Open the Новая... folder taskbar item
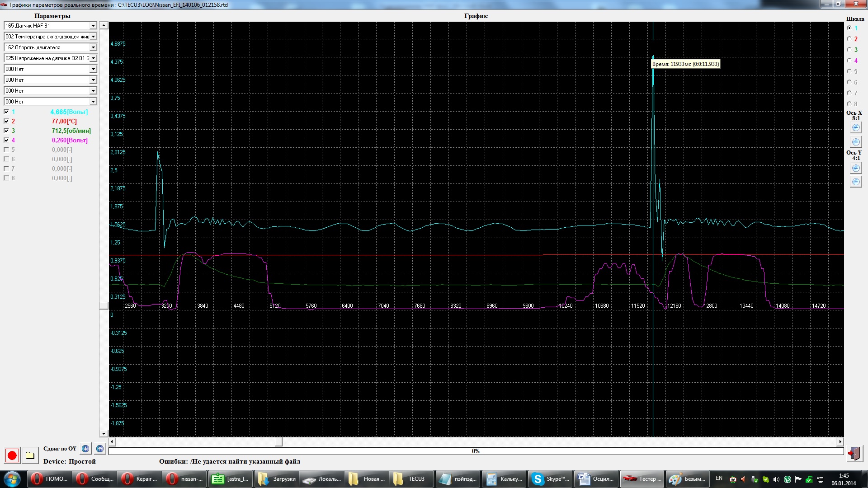Screen dimensions: 868x488 tap(367, 479)
